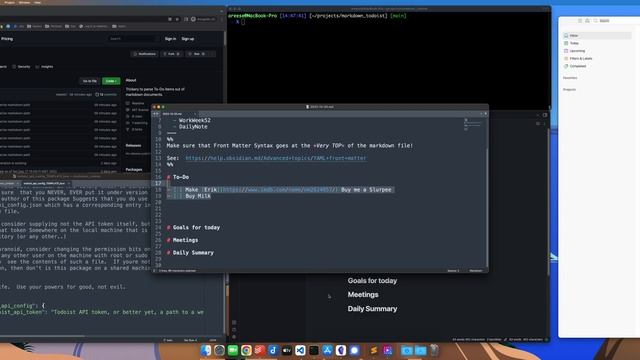The width and height of the screenshot is (640, 360).
Task: Click the To-Do heading in editor
Action: pyautogui.click(x=181, y=177)
